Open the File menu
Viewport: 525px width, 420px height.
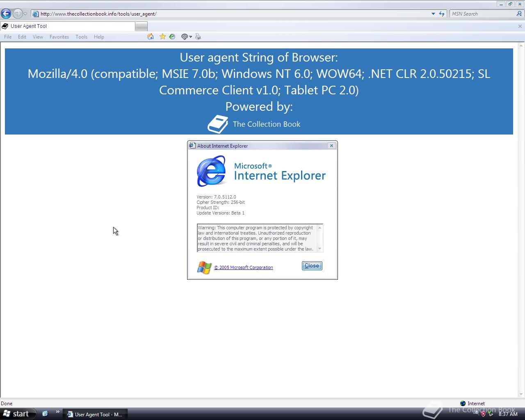[8, 37]
